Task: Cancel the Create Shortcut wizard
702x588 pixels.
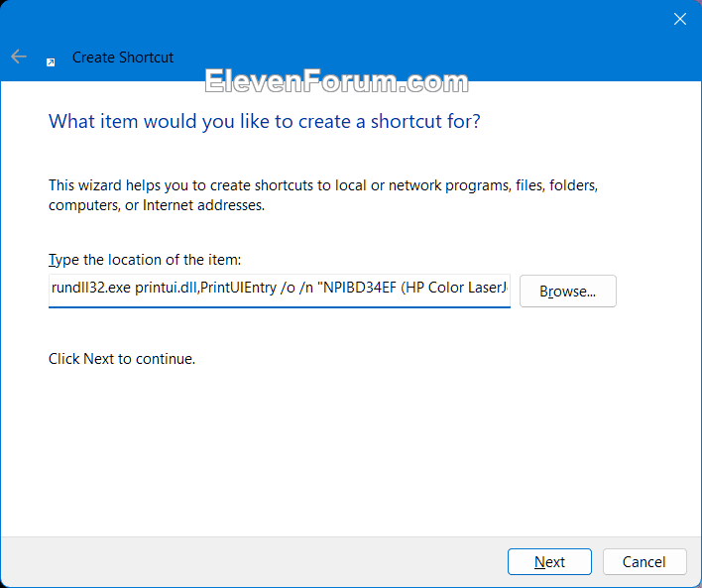Action: 644,561
